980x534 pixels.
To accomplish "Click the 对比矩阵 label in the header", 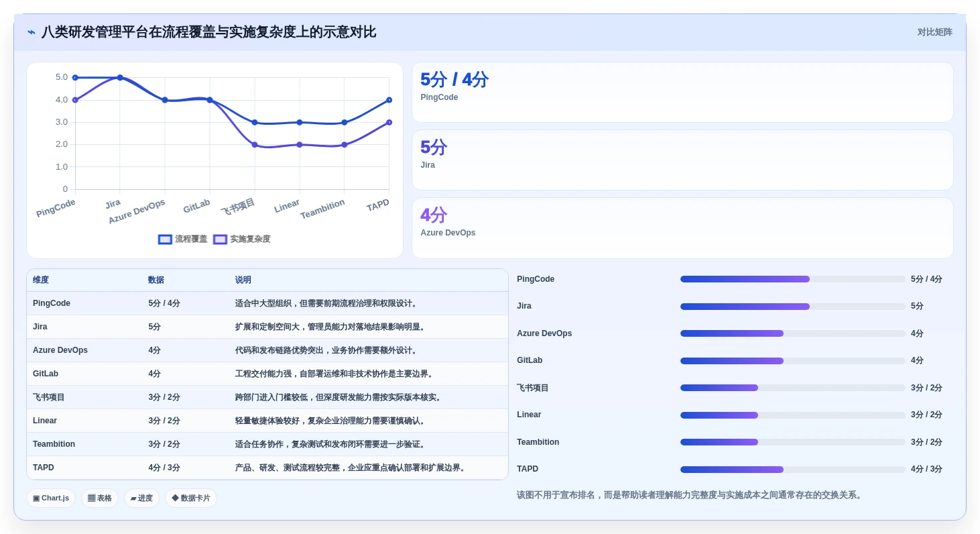I will (x=934, y=32).
